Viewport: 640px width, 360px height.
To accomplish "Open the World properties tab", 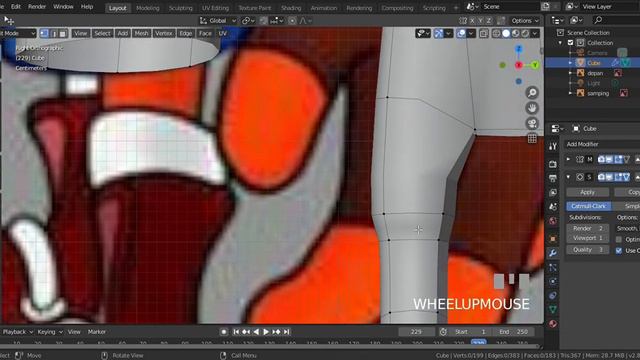I will (553, 221).
